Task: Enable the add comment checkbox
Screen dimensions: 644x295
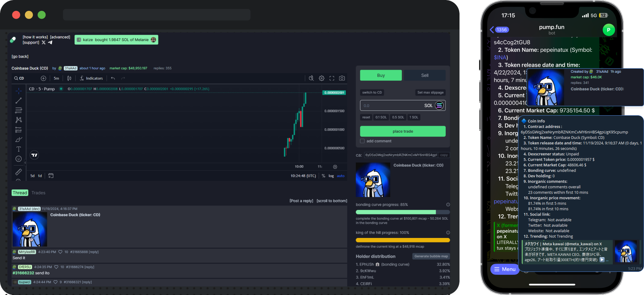Action: point(362,141)
